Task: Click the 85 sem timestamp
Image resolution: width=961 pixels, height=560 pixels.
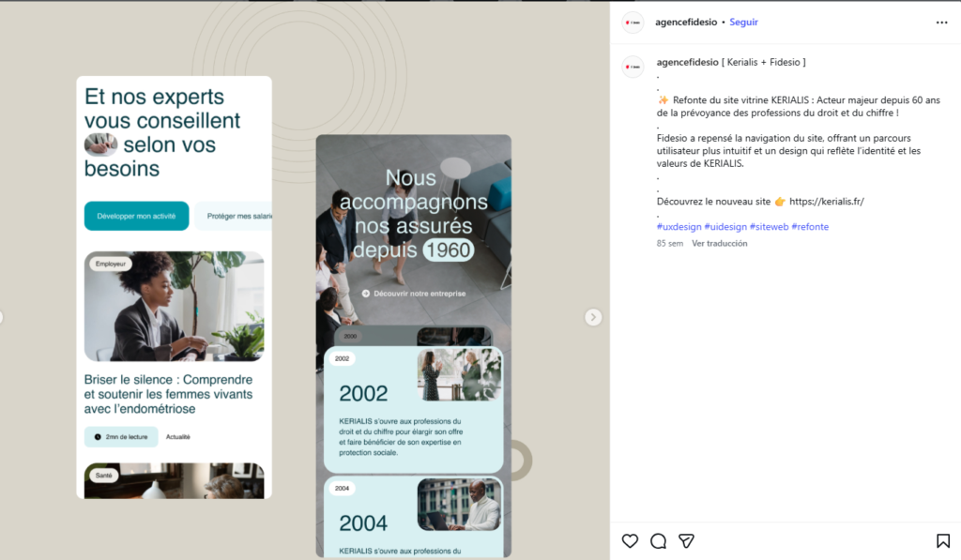Action: click(x=669, y=244)
